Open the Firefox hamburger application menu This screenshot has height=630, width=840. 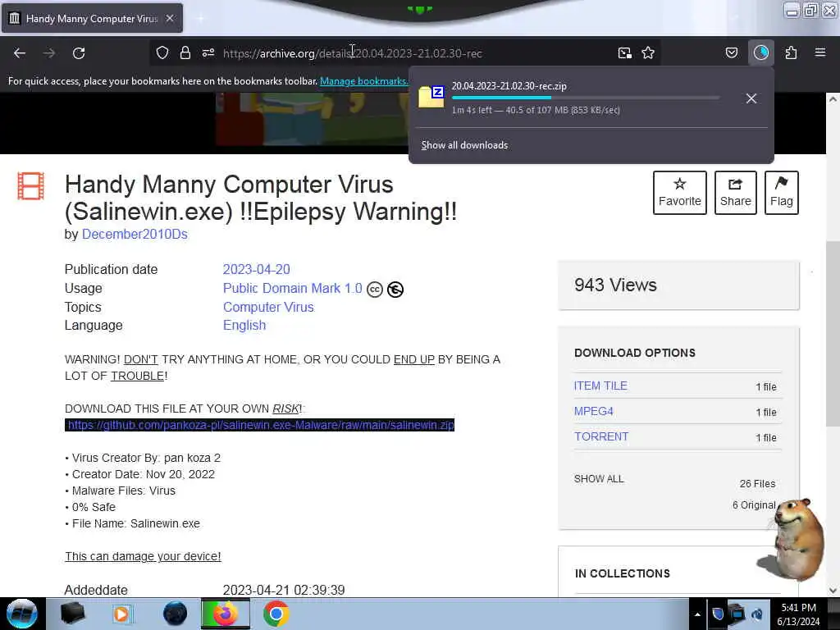[x=820, y=53]
